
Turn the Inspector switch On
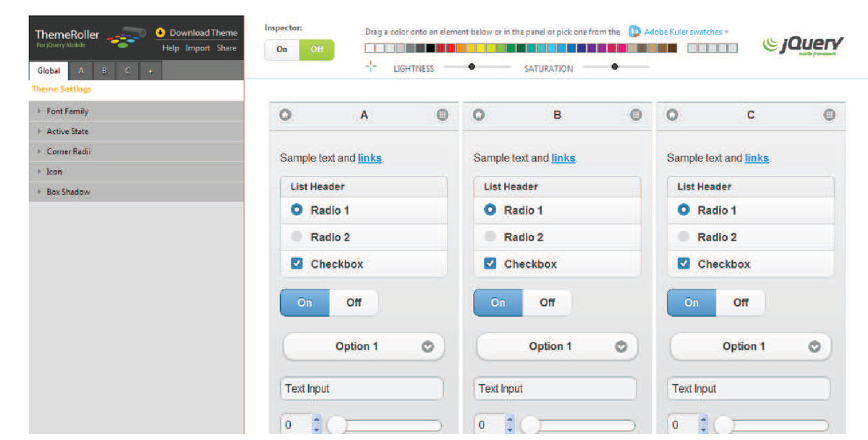click(x=282, y=49)
